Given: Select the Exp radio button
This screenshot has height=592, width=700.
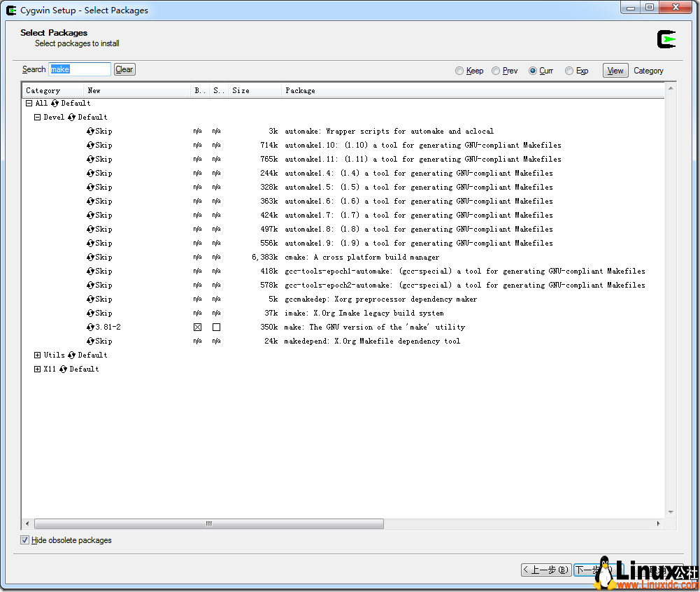Looking at the screenshot, I should (x=569, y=71).
